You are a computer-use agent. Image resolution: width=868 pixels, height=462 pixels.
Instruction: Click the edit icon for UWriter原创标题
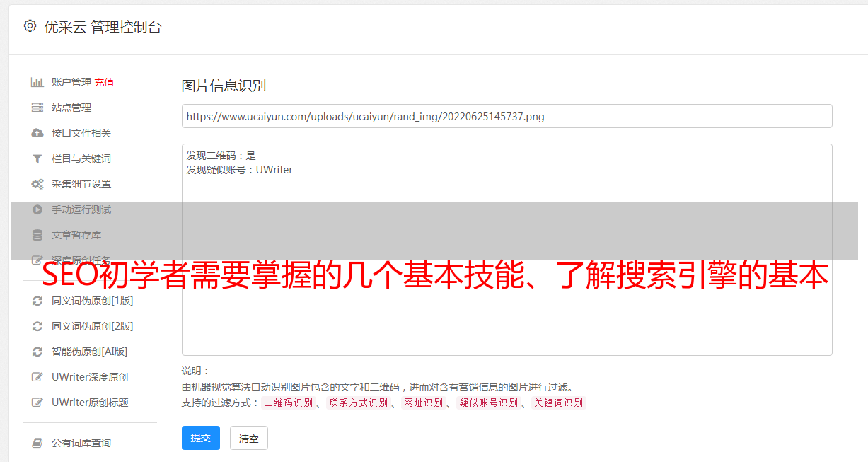click(x=37, y=403)
